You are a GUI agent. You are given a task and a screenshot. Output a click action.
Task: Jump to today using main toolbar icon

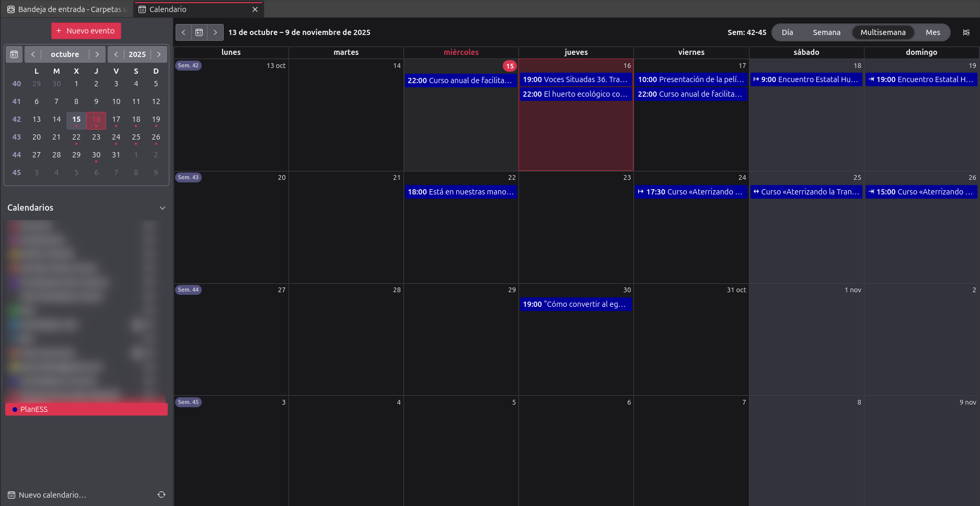[x=199, y=32]
